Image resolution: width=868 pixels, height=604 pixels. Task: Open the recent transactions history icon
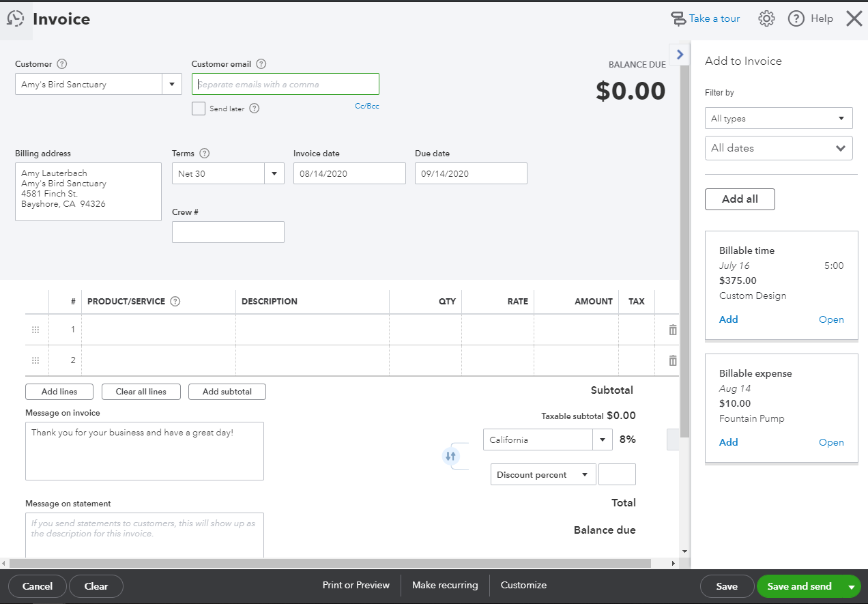(x=15, y=19)
